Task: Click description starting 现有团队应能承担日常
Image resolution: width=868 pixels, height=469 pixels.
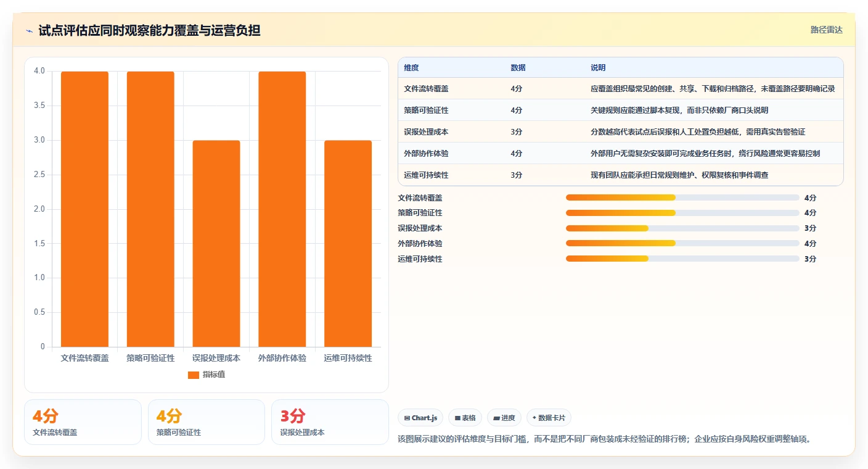Action: 679,175
